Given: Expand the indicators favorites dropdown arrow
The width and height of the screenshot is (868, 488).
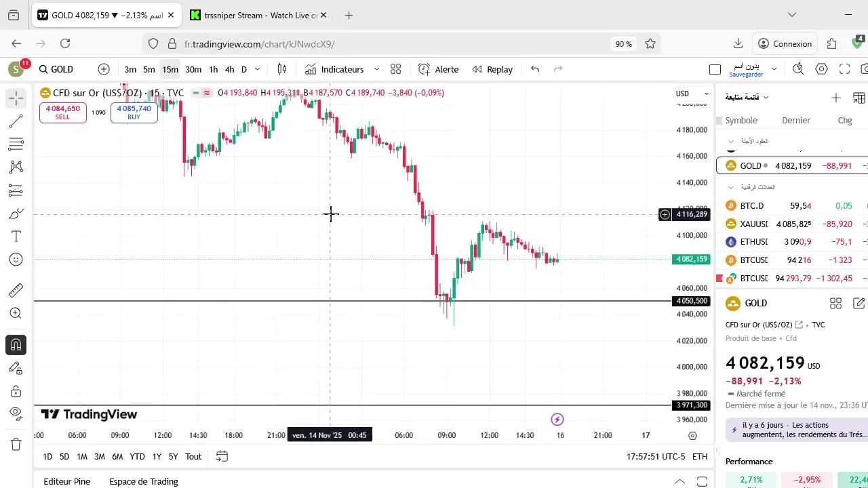Looking at the screenshot, I should point(376,69).
